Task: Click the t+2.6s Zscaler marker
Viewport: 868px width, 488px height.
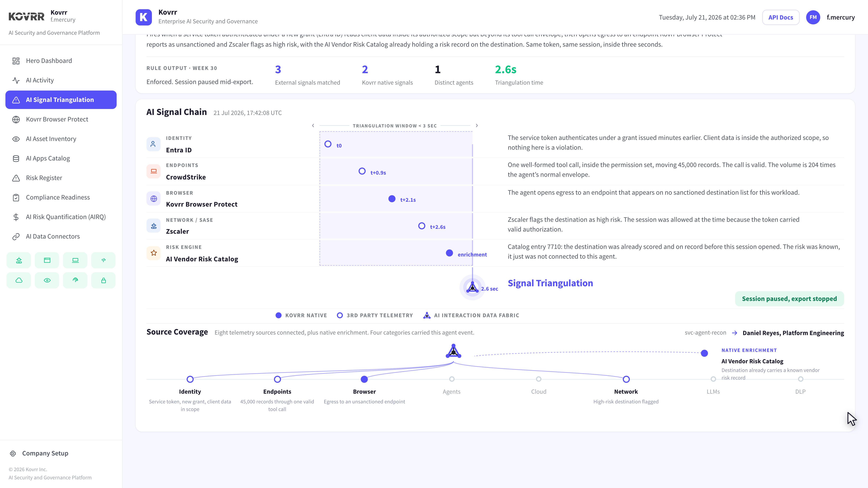Action: click(x=422, y=226)
